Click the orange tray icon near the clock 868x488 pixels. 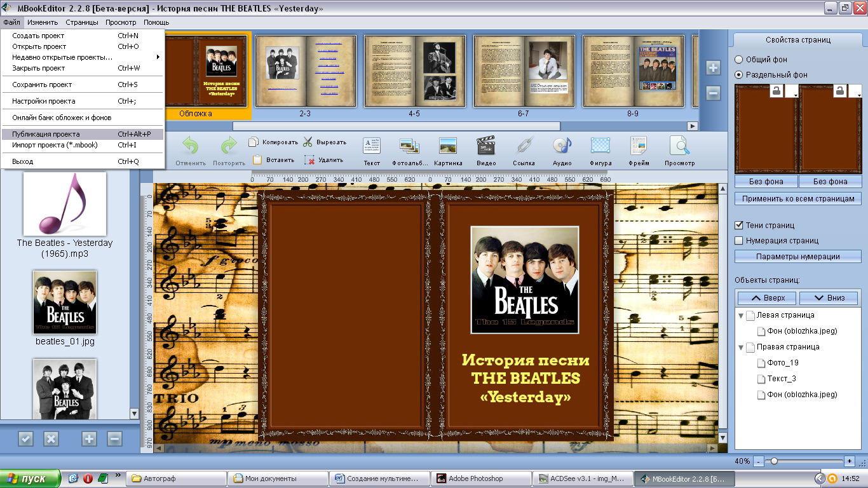[x=832, y=478]
